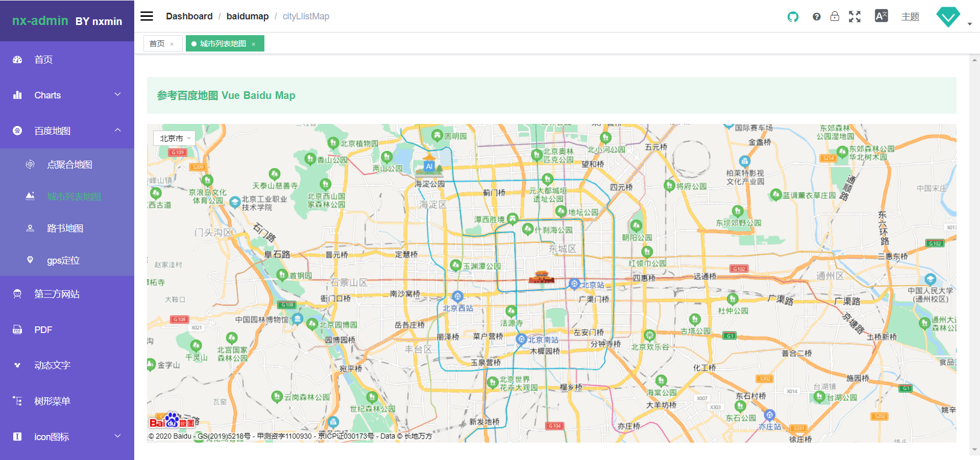The height and width of the screenshot is (460, 980).
Task: Click the 海淀公园 AI landmark icon
Action: point(429,165)
